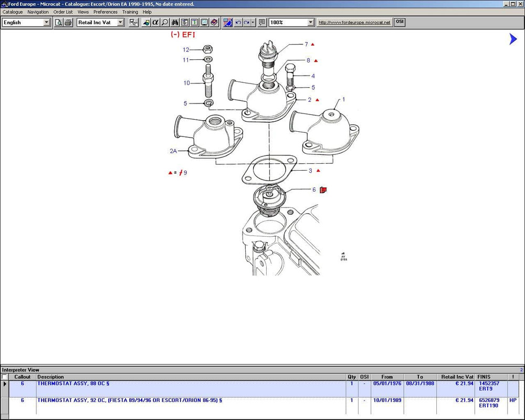525x420 pixels.
Task: Tick the Interpreter View header checkbox
Action: [x=4, y=377]
